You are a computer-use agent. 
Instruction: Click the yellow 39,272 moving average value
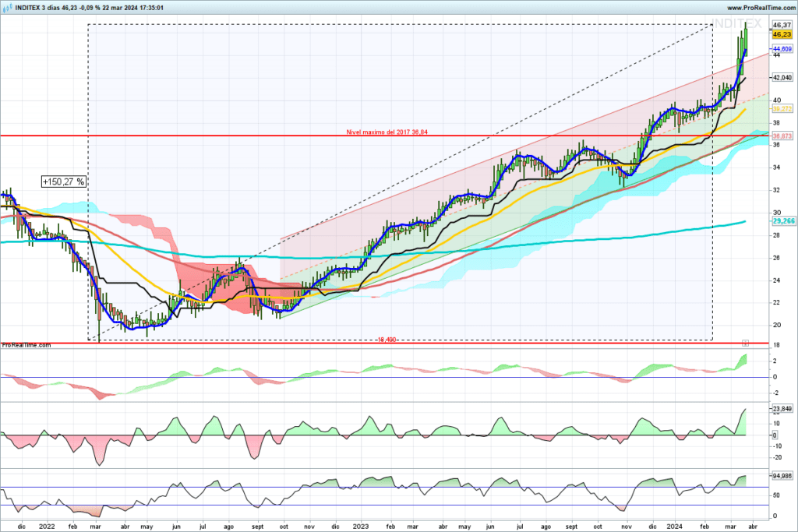click(x=782, y=109)
